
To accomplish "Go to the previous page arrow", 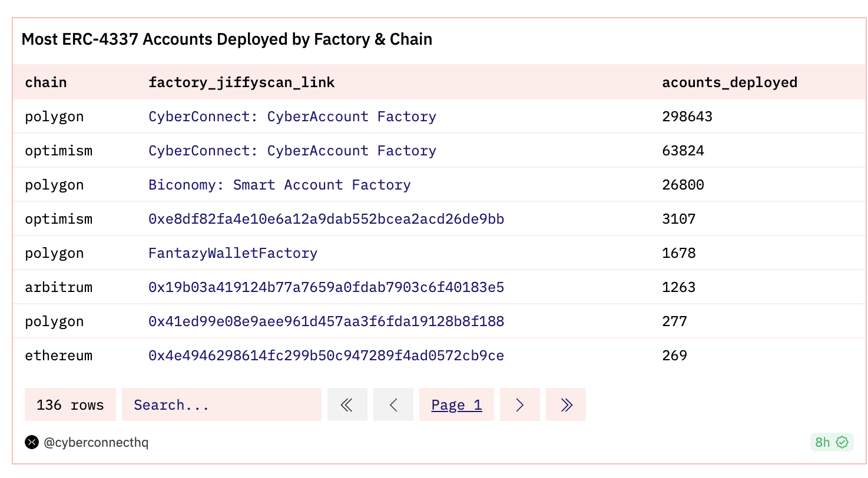I will 393,405.
